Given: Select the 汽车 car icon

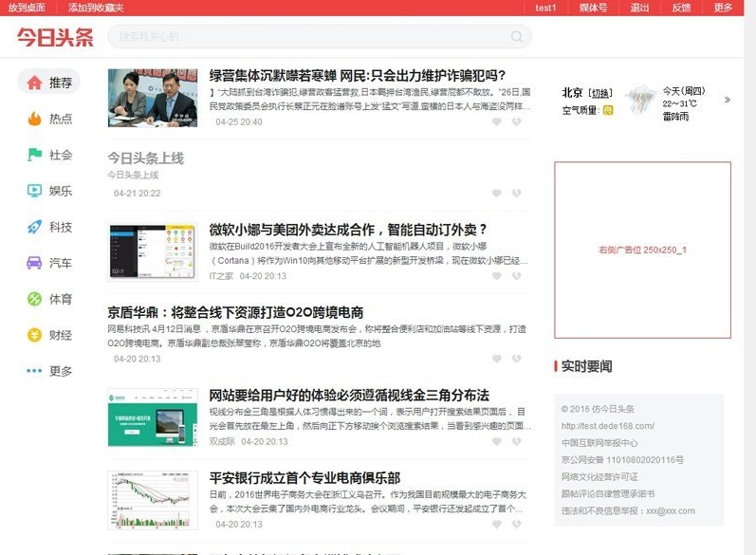Looking at the screenshot, I should pos(34,263).
